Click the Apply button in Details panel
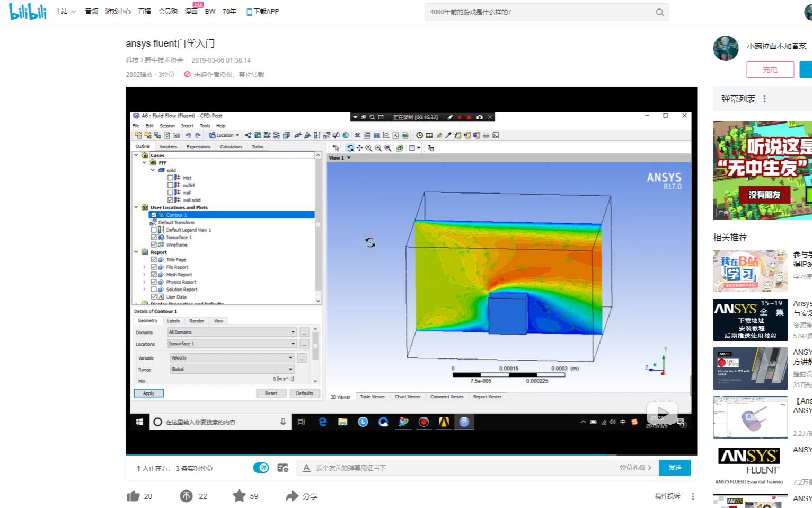The image size is (812, 508). [148, 393]
